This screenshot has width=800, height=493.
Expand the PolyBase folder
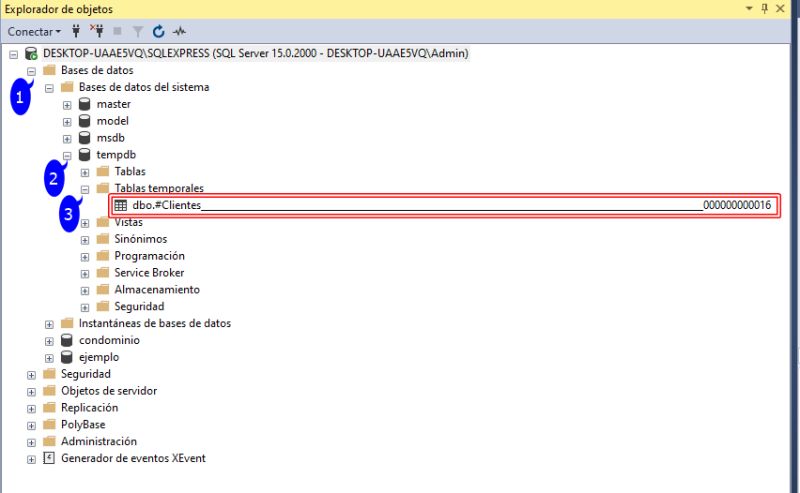click(x=32, y=425)
